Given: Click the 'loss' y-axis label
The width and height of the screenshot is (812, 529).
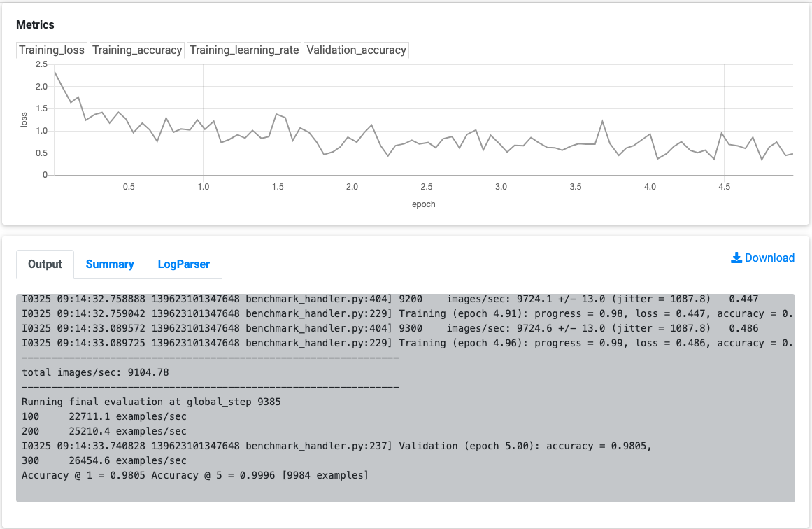Looking at the screenshot, I should coord(24,120).
